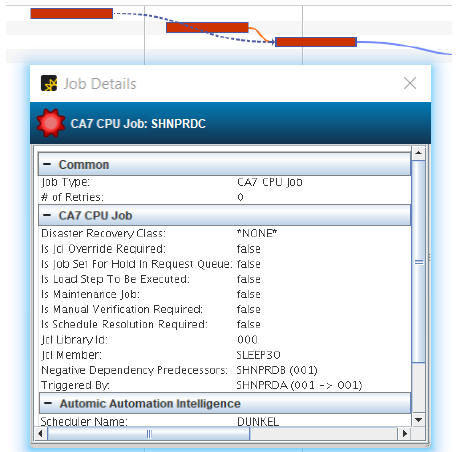Click the vertical scrollbar down arrow
The image size is (458, 452).
(x=418, y=420)
